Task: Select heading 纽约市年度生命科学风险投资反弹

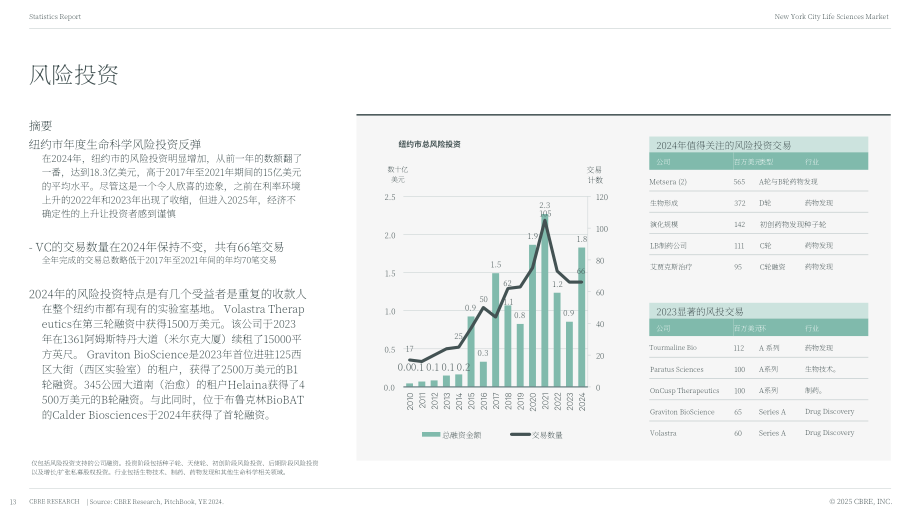Action: tap(115, 144)
